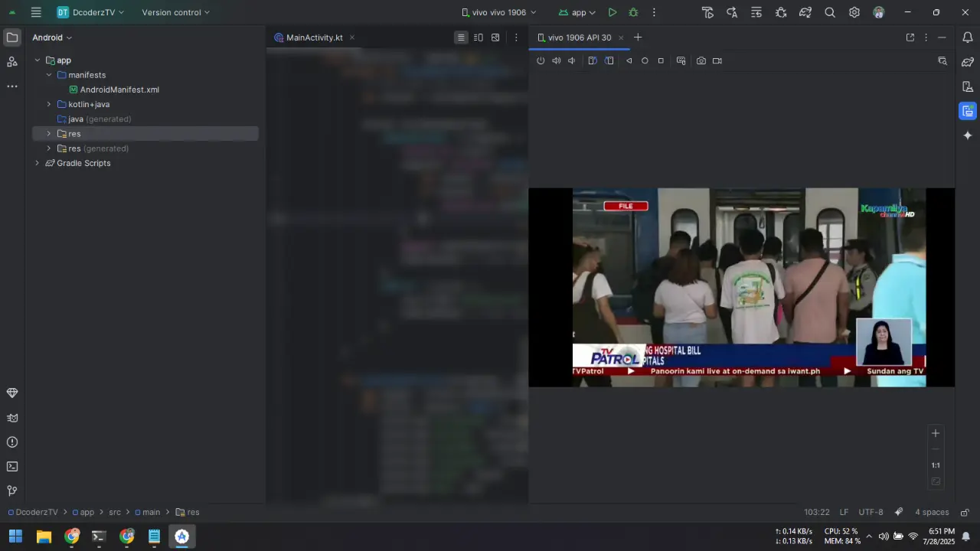Open the Notifications bell
The height and width of the screenshot is (551, 980).
click(x=968, y=37)
